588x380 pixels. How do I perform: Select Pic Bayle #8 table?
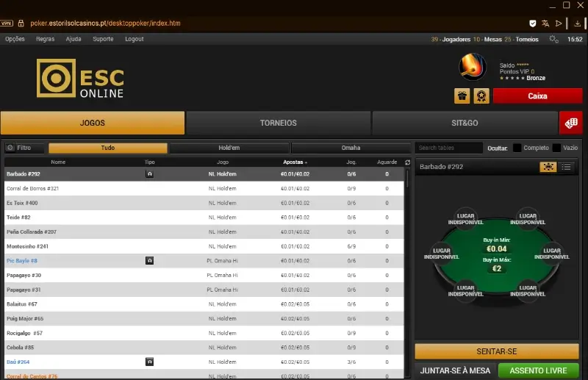coord(204,261)
